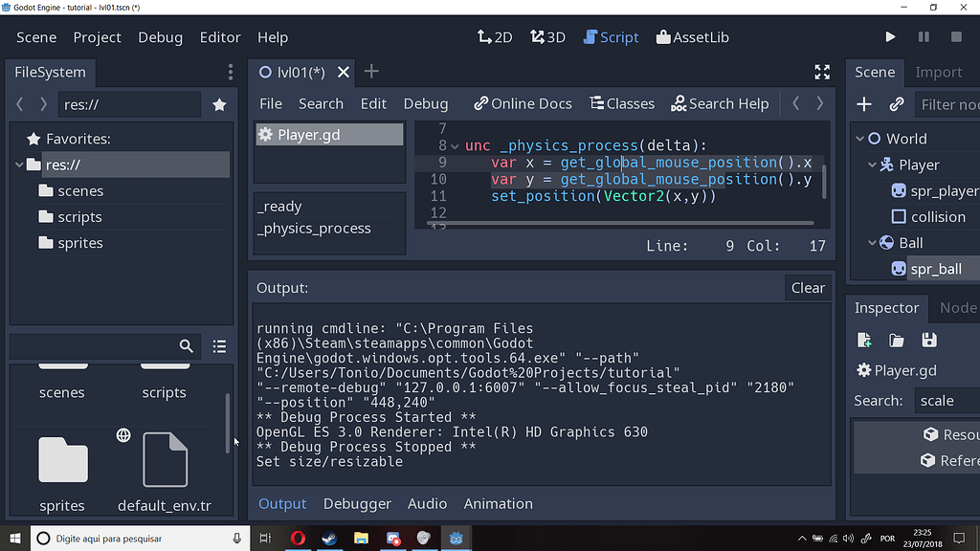Image resolution: width=980 pixels, height=551 pixels.
Task: Instance a scene file as node
Action: [x=896, y=104]
